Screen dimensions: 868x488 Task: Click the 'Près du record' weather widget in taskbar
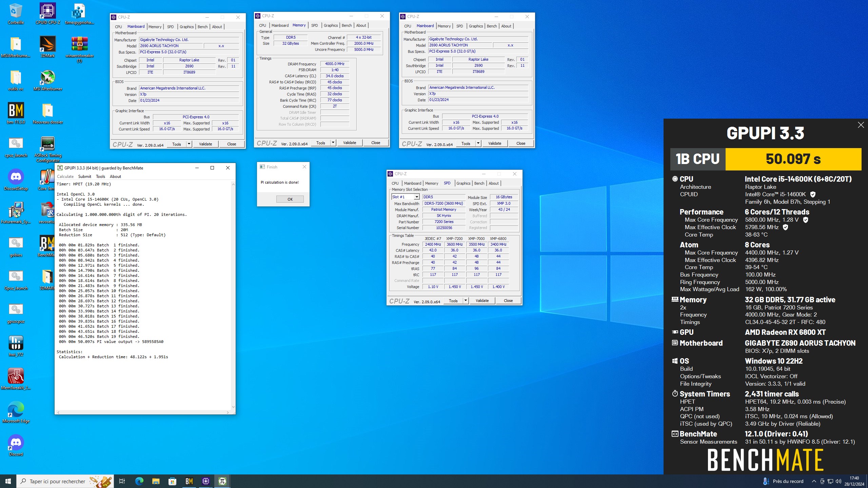(x=783, y=481)
